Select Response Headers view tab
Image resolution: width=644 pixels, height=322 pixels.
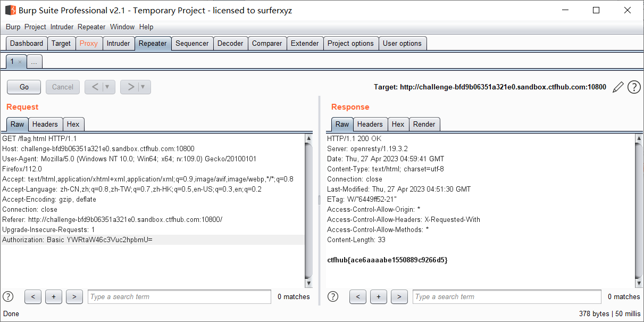pos(370,124)
